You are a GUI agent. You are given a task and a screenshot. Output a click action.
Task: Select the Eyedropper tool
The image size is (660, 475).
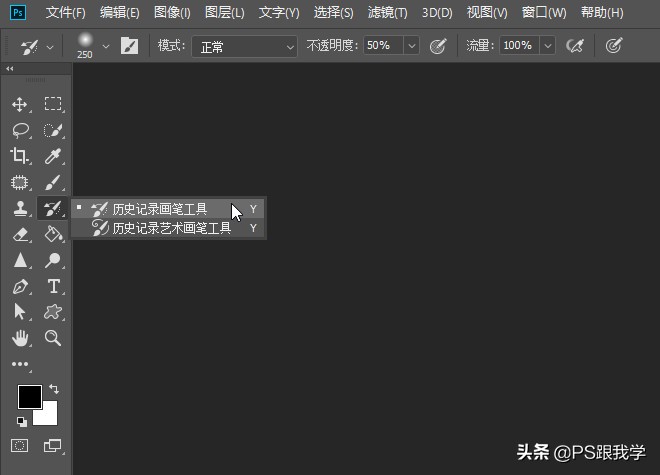(53, 156)
